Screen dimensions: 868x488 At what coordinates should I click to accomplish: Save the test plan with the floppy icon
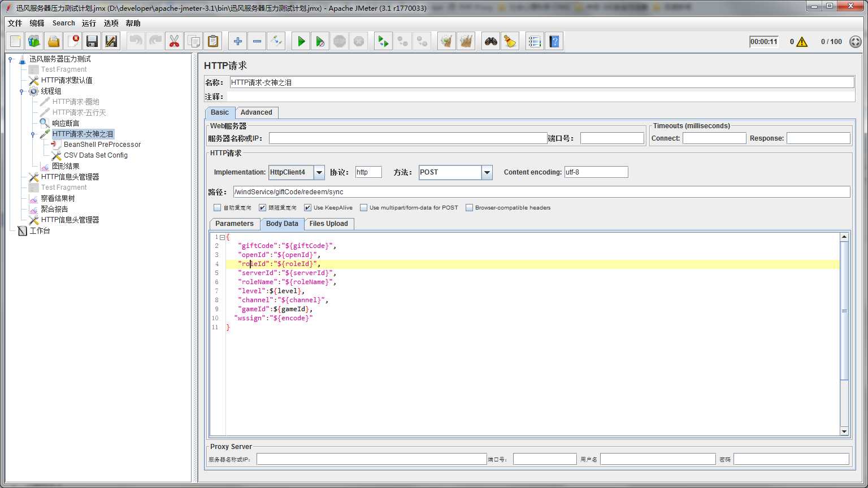click(x=92, y=41)
